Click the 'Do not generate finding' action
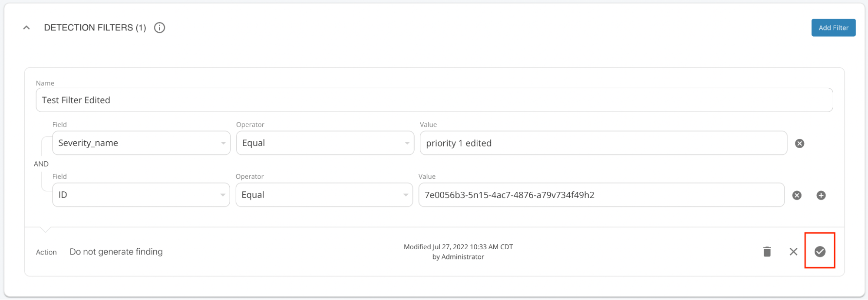Screen dimensions: 868x300 116,252
